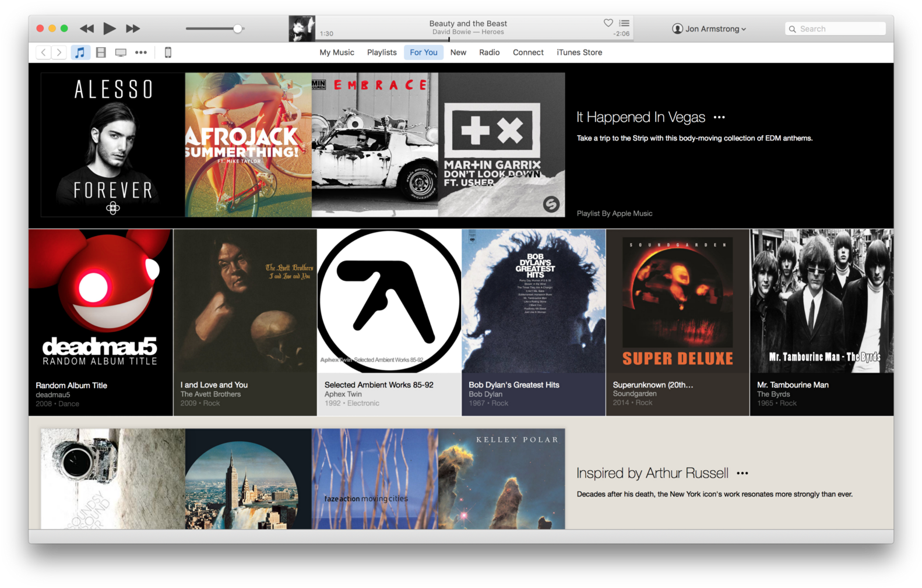The height and width of the screenshot is (588, 922).
Task: Skip to previous track with rewind icon
Action: click(x=87, y=29)
